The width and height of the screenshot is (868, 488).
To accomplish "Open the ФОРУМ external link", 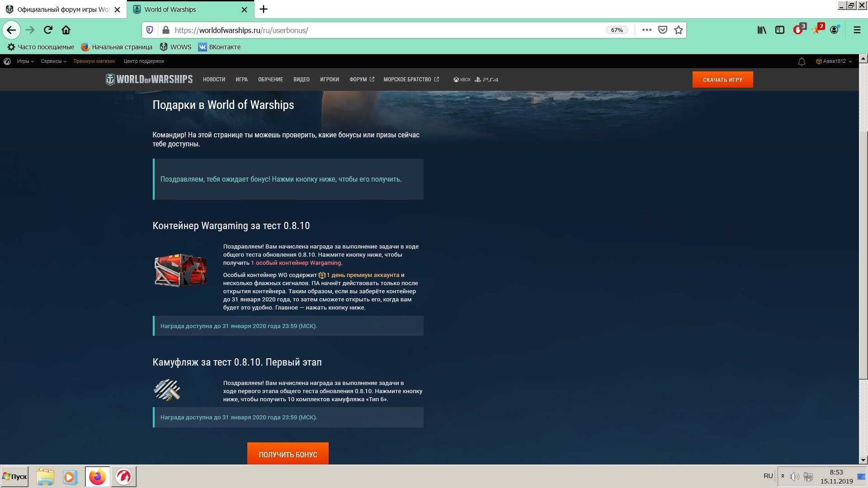I will (x=362, y=80).
